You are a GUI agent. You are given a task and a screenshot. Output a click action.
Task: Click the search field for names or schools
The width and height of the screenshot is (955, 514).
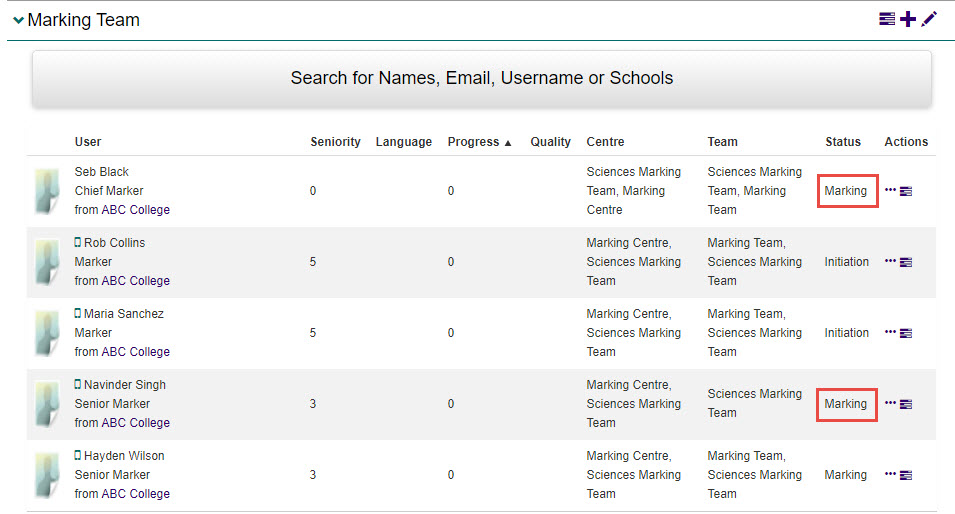(482, 78)
